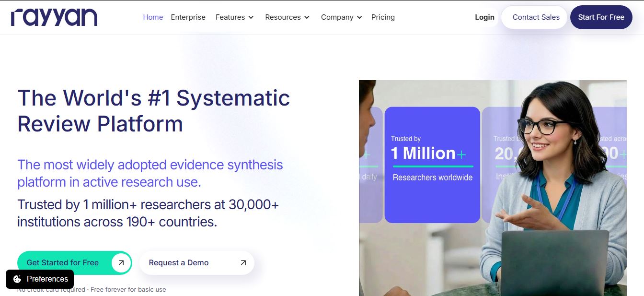
Task: Click the "No credit card required" note
Action: pyautogui.click(x=92, y=290)
